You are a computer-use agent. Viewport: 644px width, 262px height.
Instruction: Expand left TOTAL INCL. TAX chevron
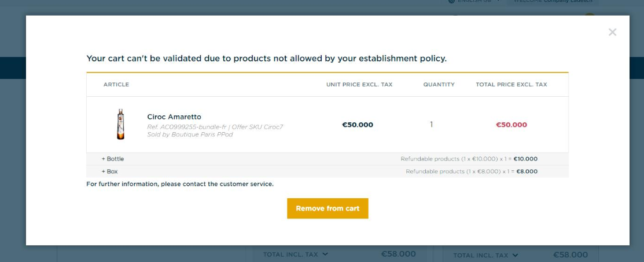(x=325, y=254)
